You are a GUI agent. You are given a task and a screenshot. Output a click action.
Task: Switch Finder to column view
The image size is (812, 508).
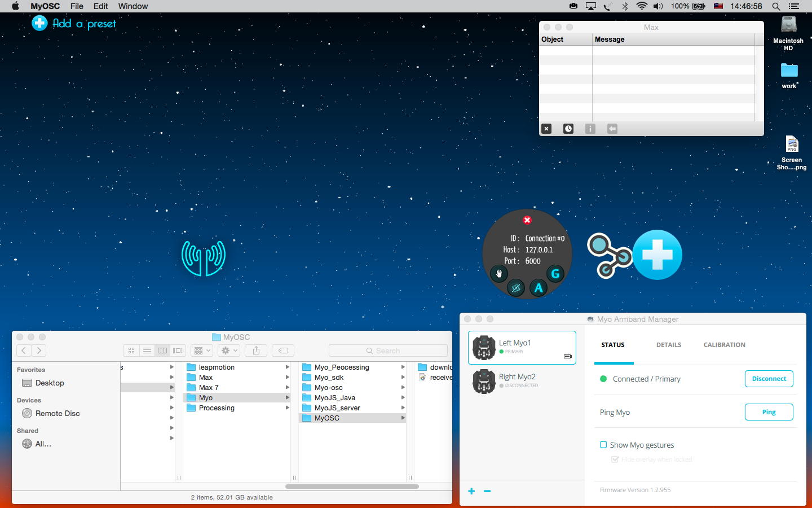tap(162, 351)
